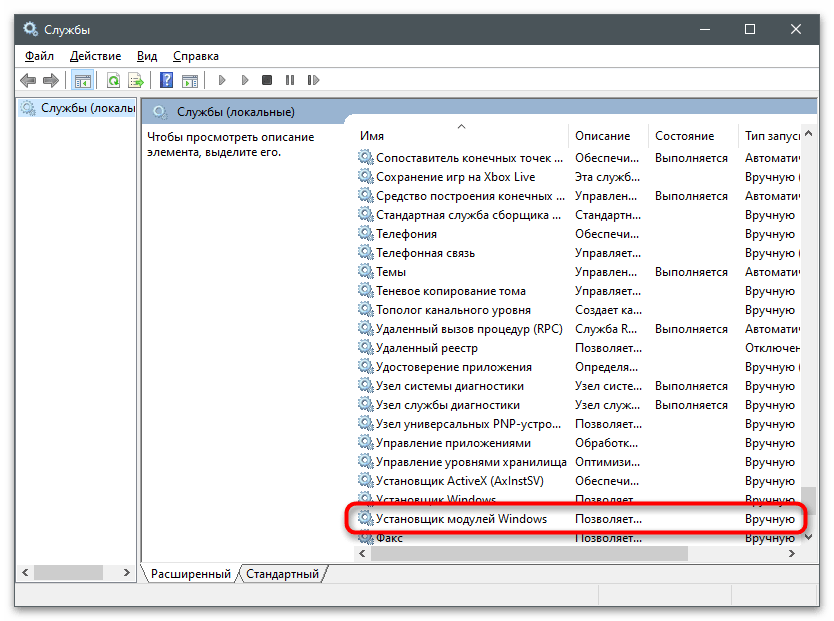Select the Удаленный реестр service row
Image resolution: width=834 pixels, height=621 pixels.
426,348
